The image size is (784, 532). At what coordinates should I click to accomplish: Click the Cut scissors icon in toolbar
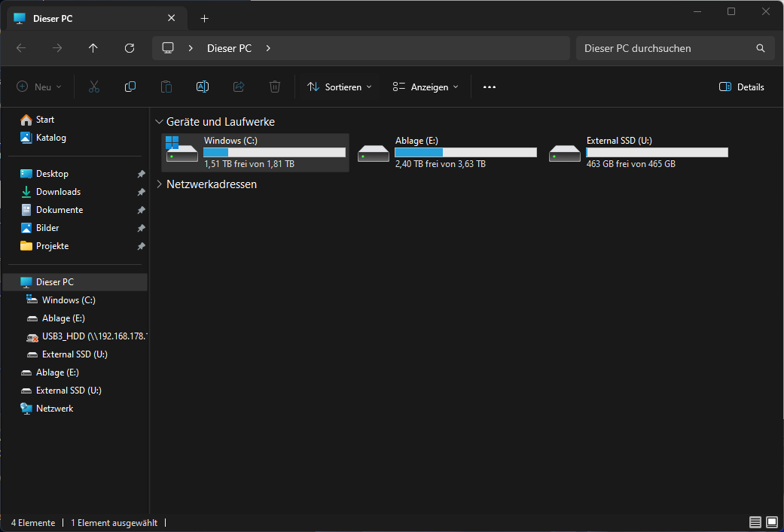tap(94, 87)
